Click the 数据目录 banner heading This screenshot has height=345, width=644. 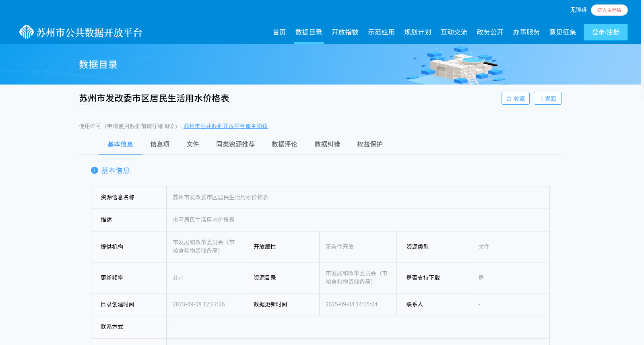pos(98,64)
